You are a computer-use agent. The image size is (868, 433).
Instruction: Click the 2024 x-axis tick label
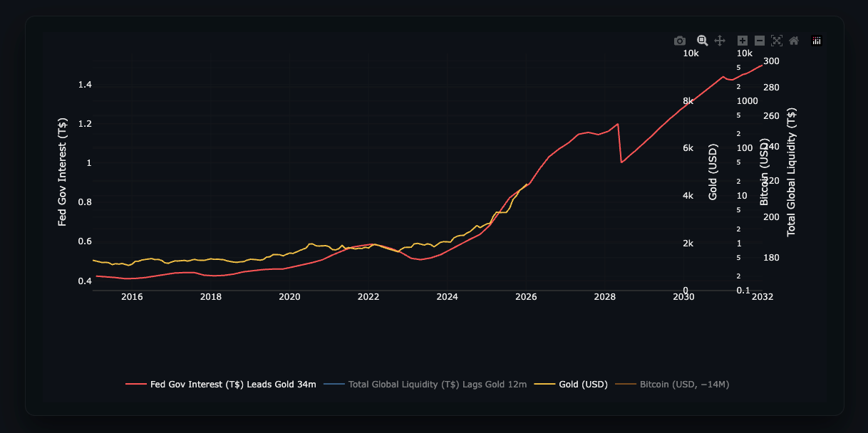pos(447,296)
